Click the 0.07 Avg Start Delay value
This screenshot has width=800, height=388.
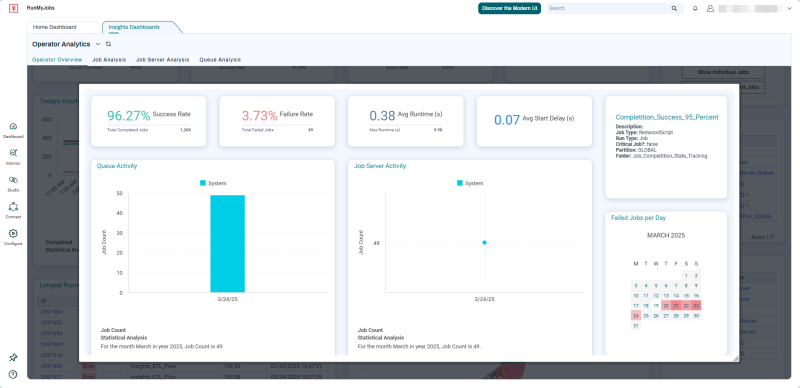pos(507,119)
